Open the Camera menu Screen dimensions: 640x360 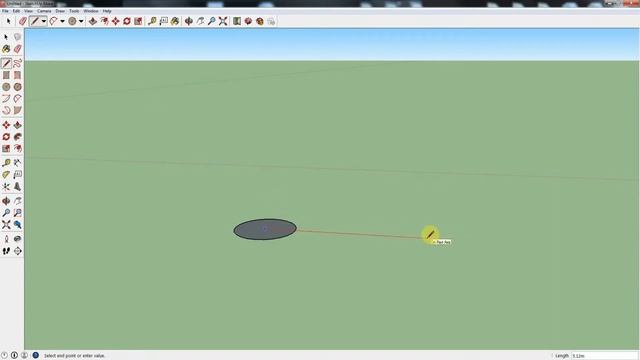pos(44,11)
